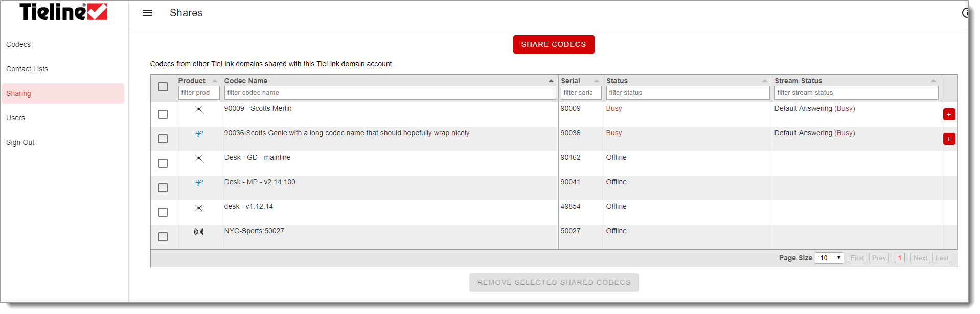Click the red plus button for 90009 Scotts Merlin
This screenshot has width=980, height=314.
[949, 114]
